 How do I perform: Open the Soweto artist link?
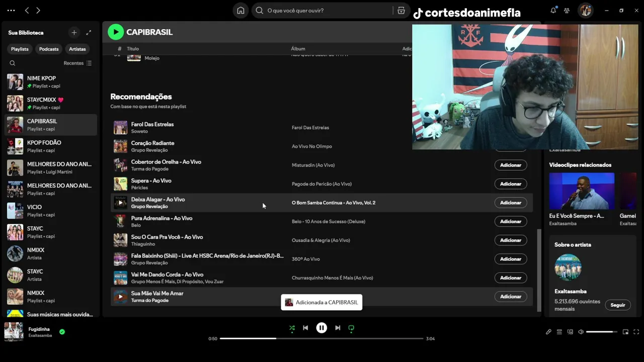[x=139, y=131]
